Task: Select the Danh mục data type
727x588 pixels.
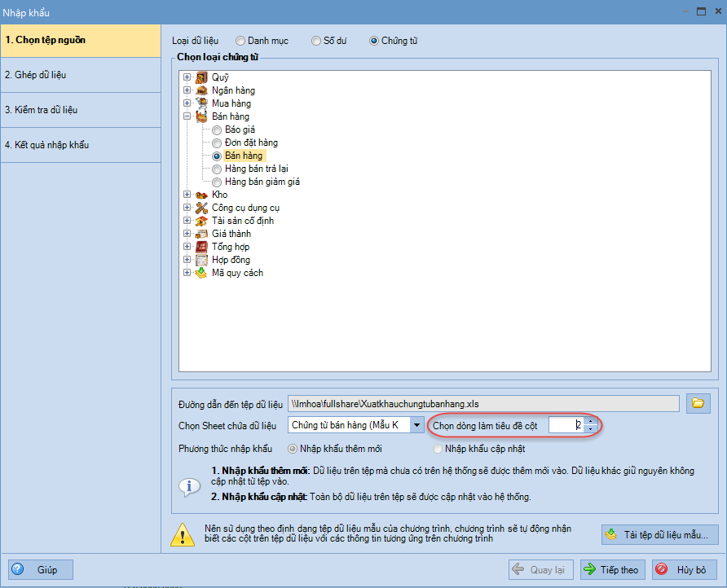Action: 240,41
